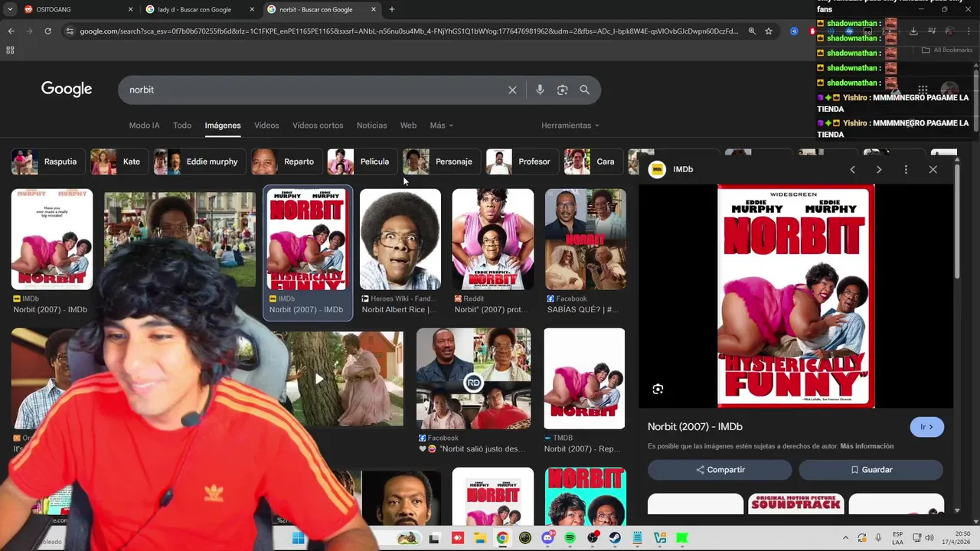Open the tab search dropdown arrow
Viewport: 980px width, 551px height.
point(10,9)
